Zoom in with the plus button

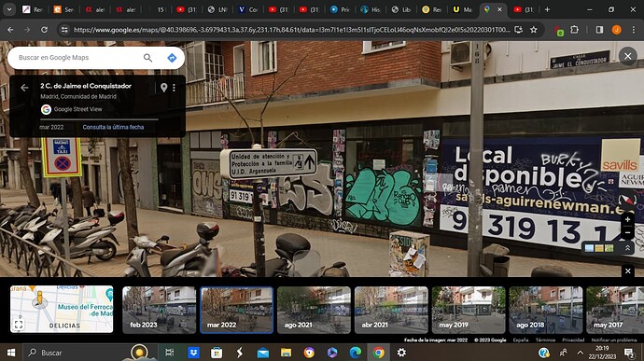(x=627, y=220)
